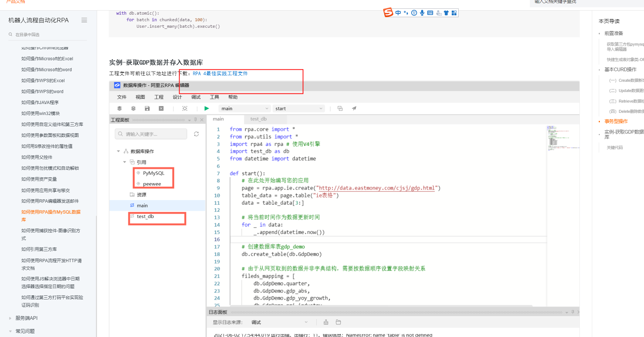Open the 工程 menu in RPA editor
The width and height of the screenshot is (644, 337).
(x=159, y=97)
